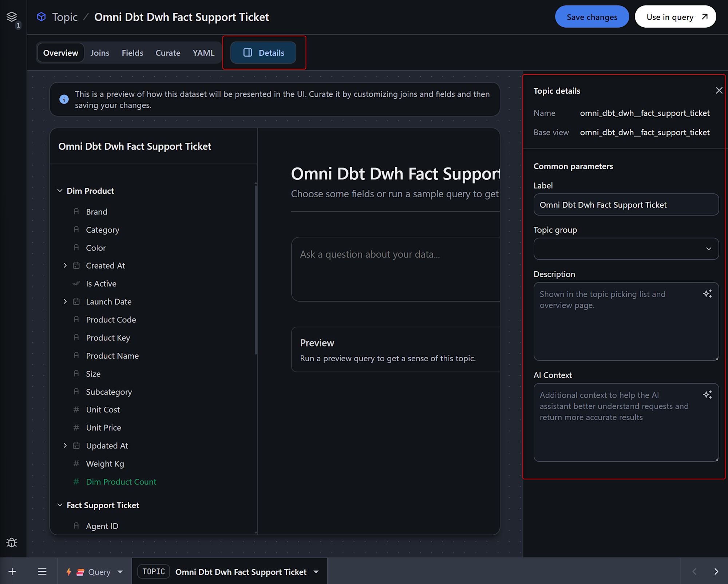Viewport: 728px width, 584px height.
Task: Open the Topic group dropdown
Action: [626, 249]
